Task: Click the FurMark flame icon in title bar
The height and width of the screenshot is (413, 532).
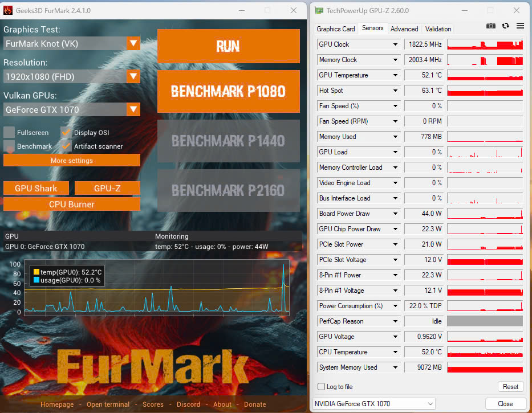Action: [x=9, y=10]
